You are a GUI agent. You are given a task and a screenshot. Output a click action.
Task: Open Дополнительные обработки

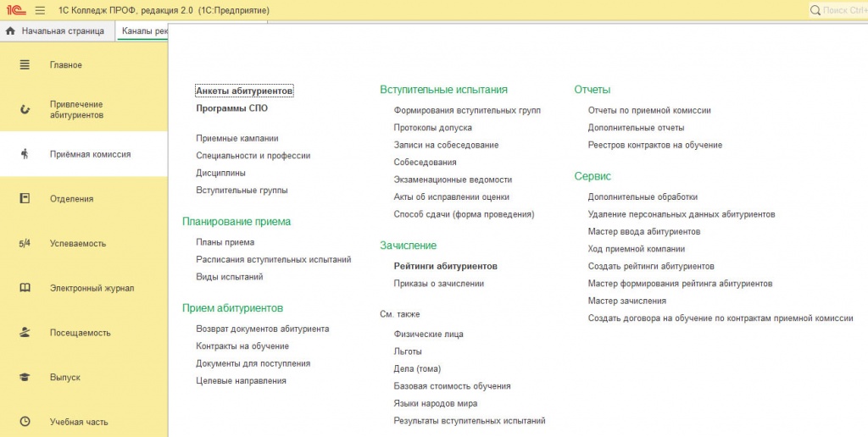[643, 197]
